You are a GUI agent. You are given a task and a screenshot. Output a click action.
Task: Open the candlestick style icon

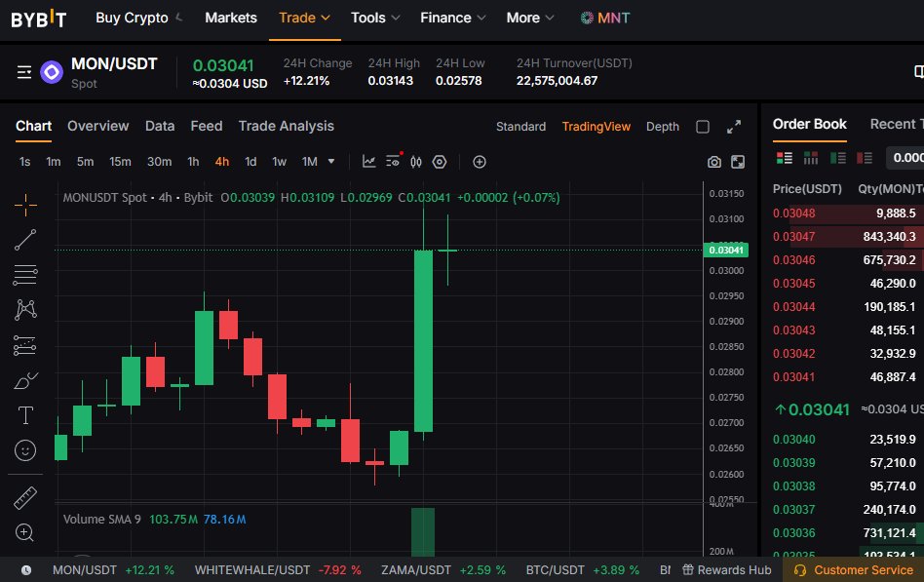coord(416,162)
